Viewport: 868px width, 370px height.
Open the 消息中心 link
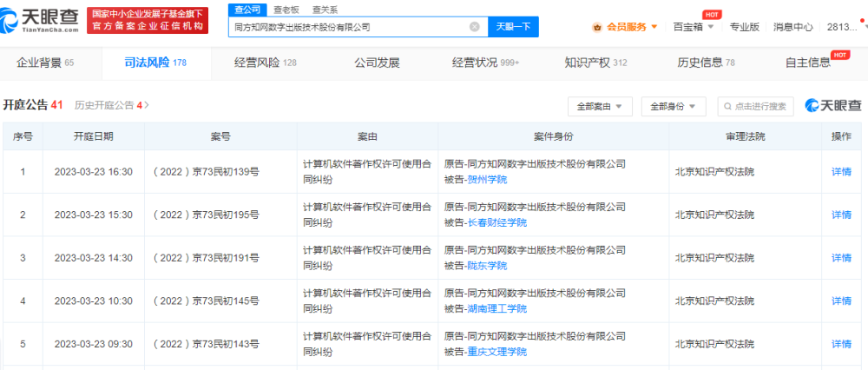[793, 27]
